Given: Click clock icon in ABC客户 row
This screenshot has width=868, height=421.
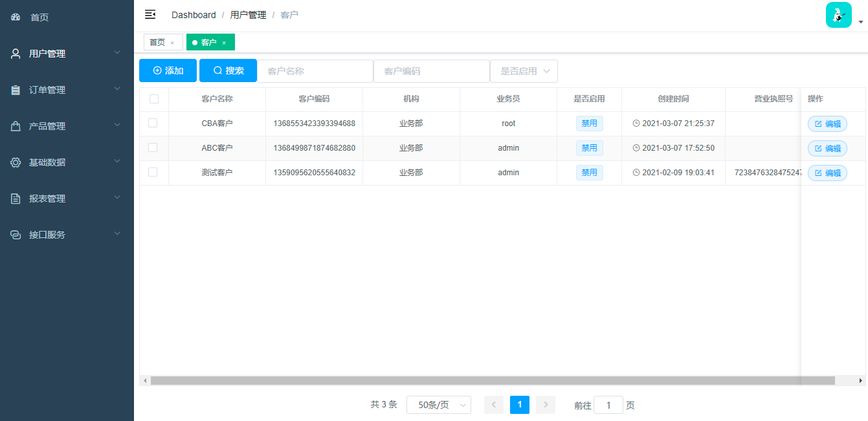Looking at the screenshot, I should tap(636, 148).
